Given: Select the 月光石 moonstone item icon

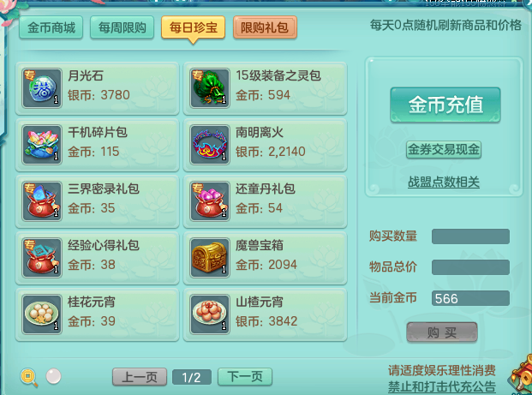Looking at the screenshot, I should (x=42, y=88).
